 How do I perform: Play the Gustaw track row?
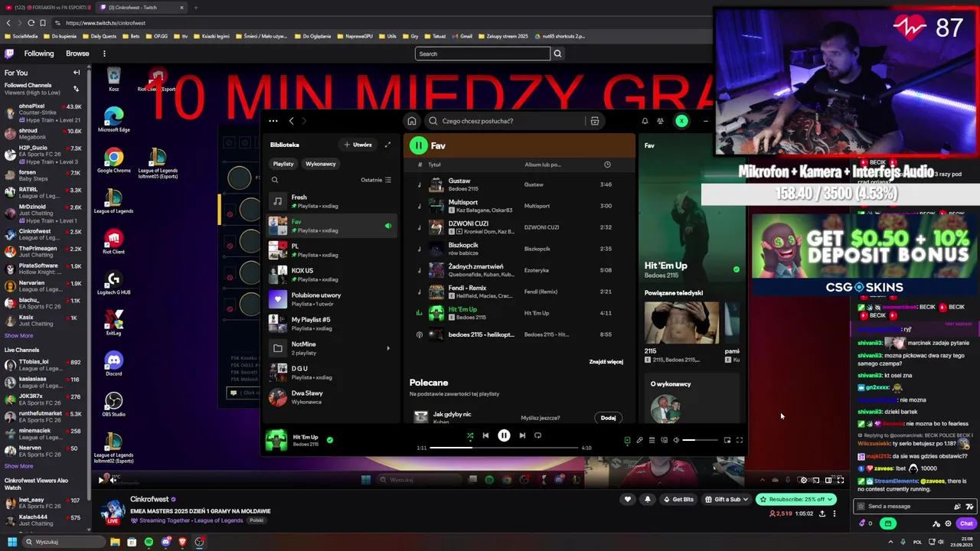519,184
